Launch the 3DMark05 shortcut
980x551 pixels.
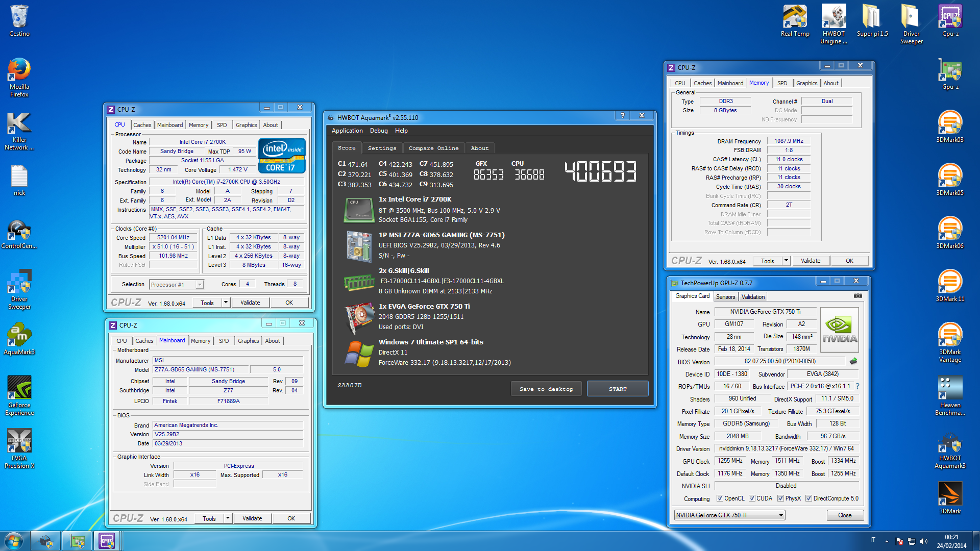(950, 180)
